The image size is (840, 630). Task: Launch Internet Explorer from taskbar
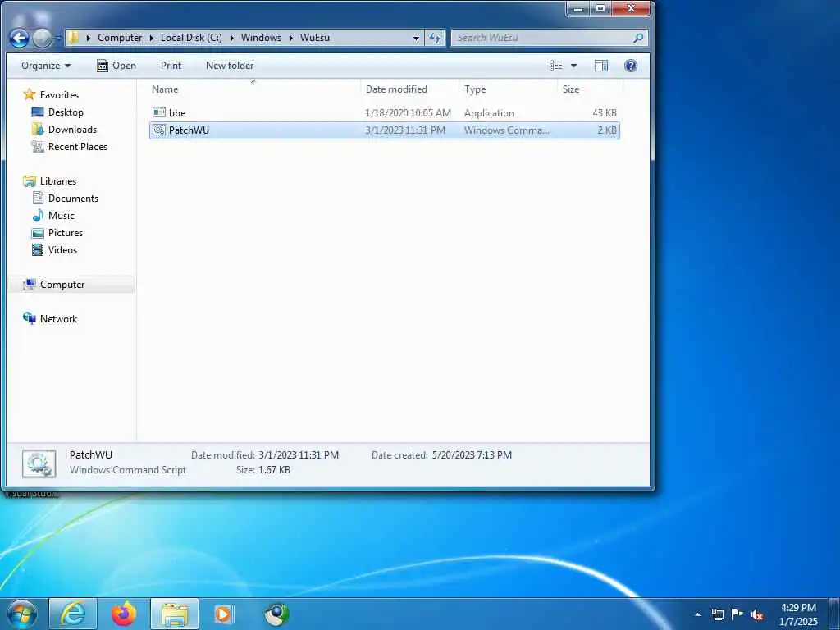[x=73, y=614]
